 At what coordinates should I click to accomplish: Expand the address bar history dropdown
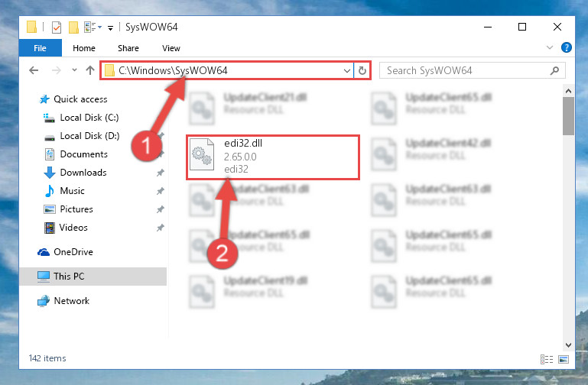tap(347, 70)
